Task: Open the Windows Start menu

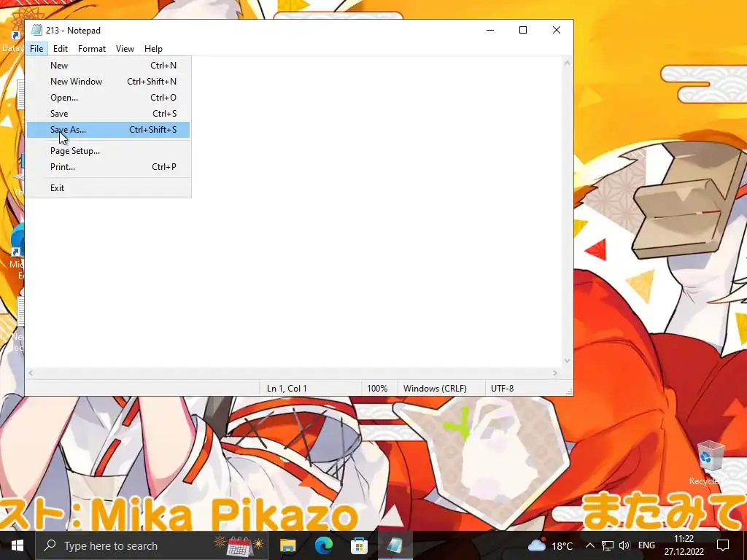Action: (18, 545)
